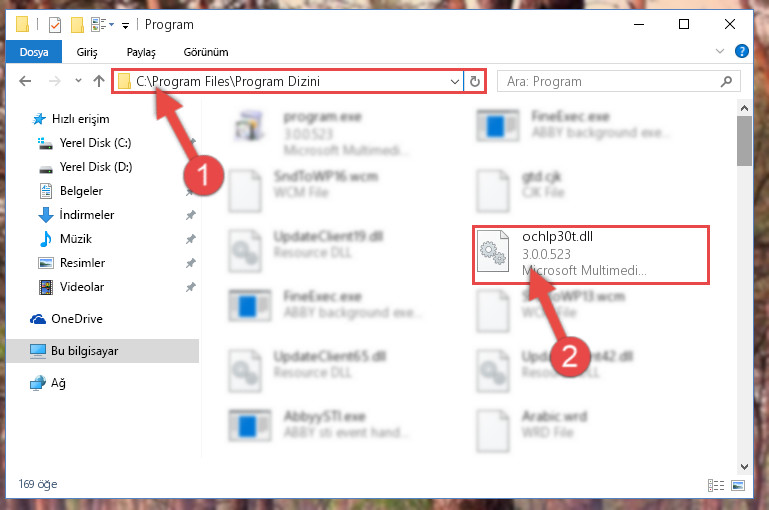Click the back navigation arrow
The height and width of the screenshot is (510, 769).
point(25,81)
